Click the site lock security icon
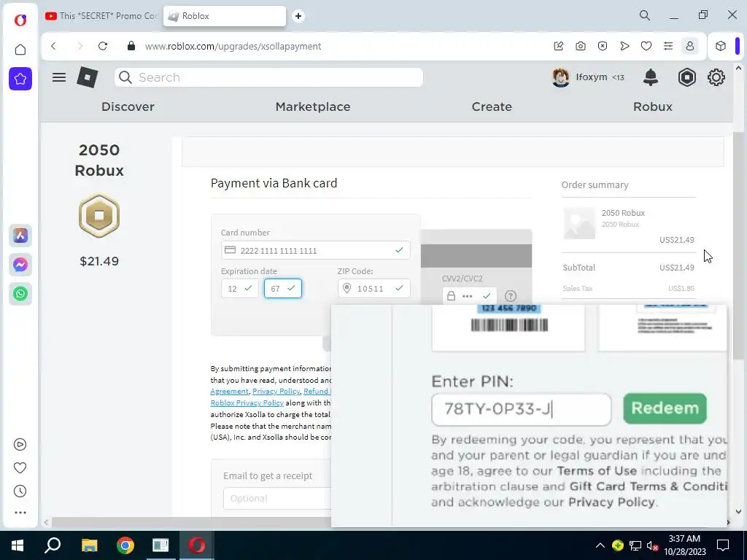The height and width of the screenshot is (560, 747). 131,46
